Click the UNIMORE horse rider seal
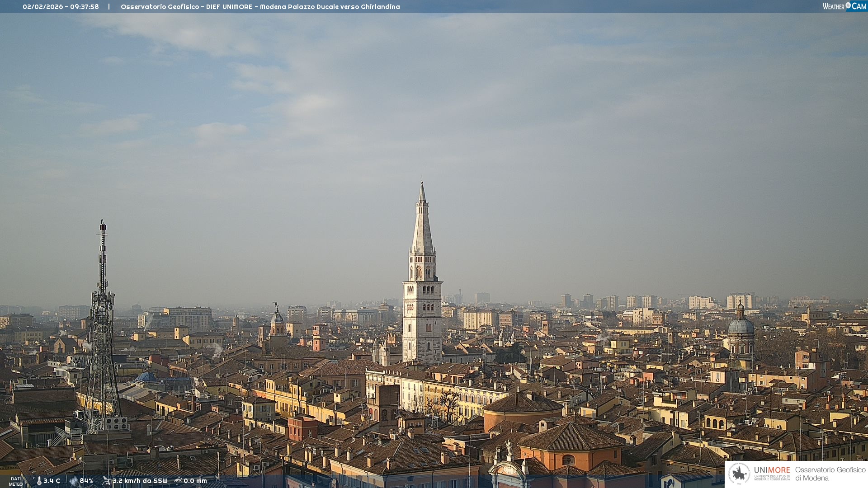The width and height of the screenshot is (868, 488). (x=739, y=474)
